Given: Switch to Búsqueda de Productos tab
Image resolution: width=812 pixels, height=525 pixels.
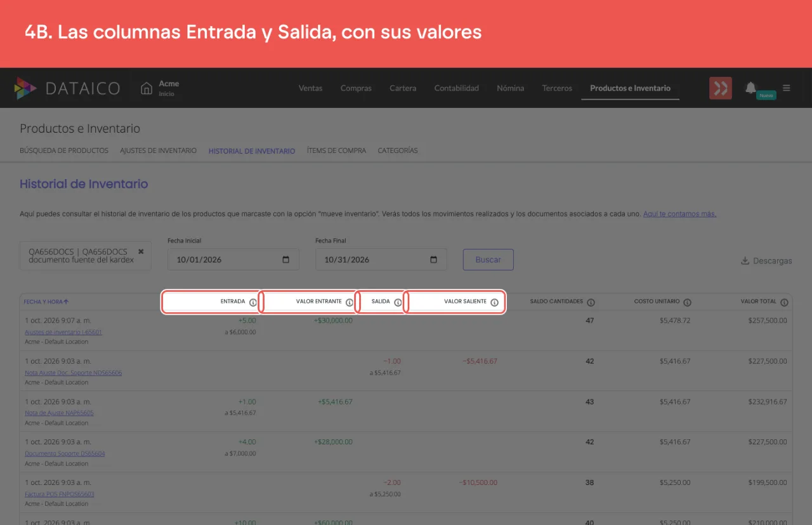Looking at the screenshot, I should coord(64,151).
